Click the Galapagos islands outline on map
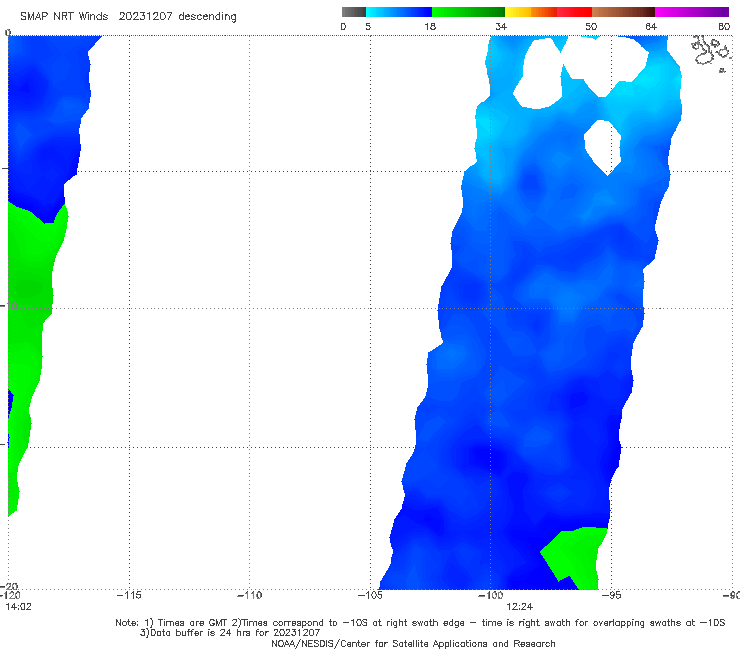Image resolution: width=740 pixels, height=650 pixels. pos(711,52)
